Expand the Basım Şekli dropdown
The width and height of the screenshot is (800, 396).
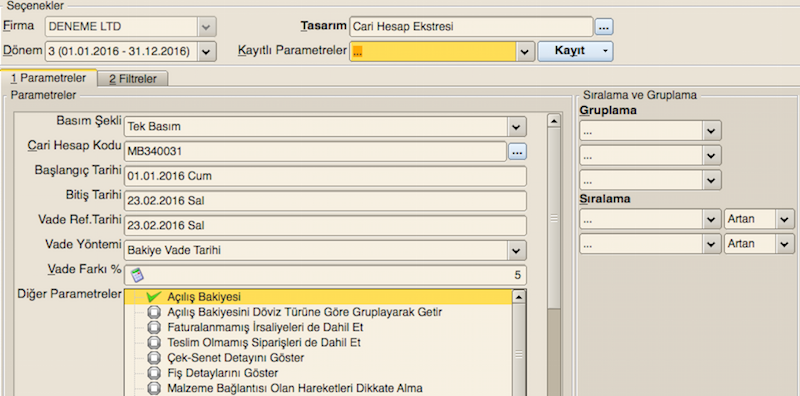click(x=516, y=127)
